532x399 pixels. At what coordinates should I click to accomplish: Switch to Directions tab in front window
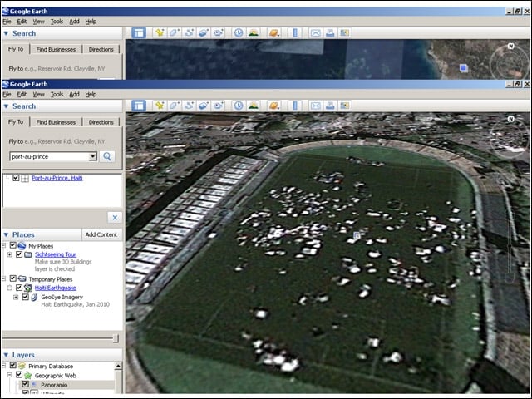101,122
